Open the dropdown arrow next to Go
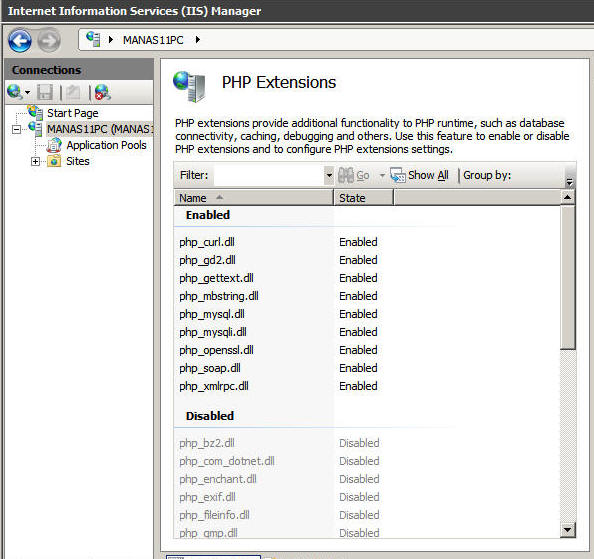 (x=382, y=175)
